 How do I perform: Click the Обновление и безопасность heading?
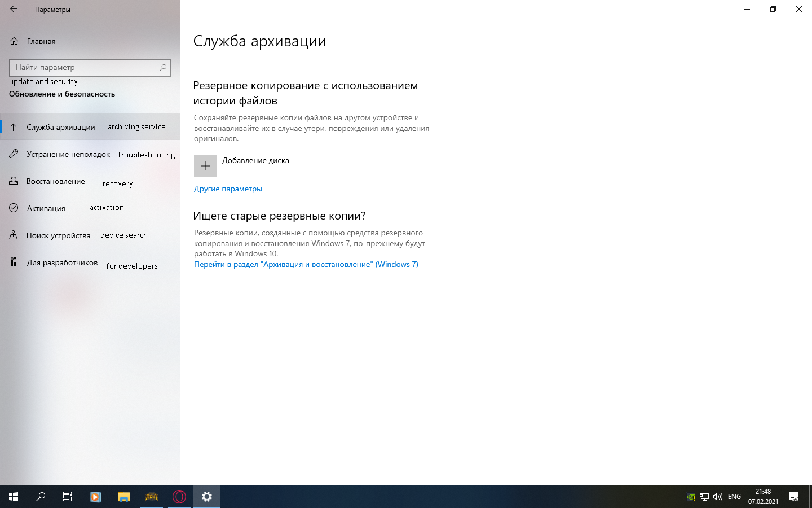[62, 94]
